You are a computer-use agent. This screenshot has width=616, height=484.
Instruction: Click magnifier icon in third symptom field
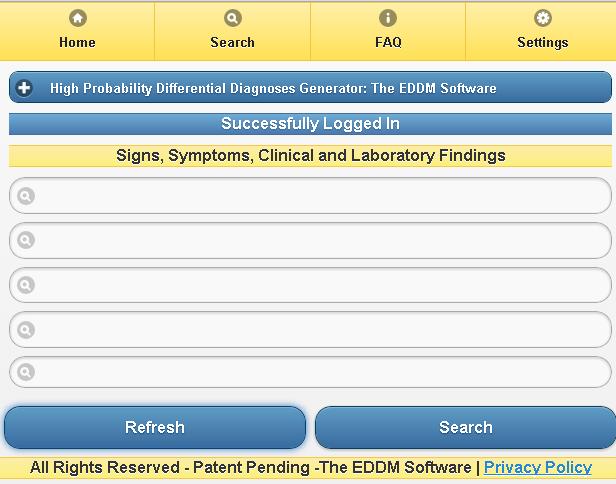click(x=26, y=285)
